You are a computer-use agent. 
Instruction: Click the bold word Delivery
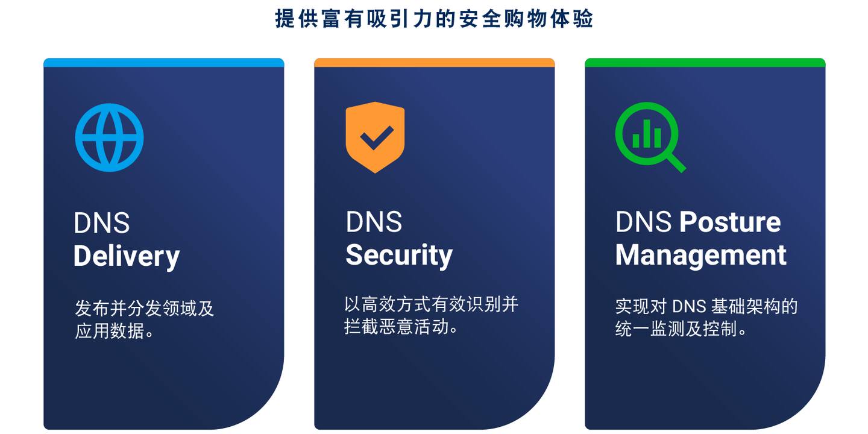(x=127, y=256)
